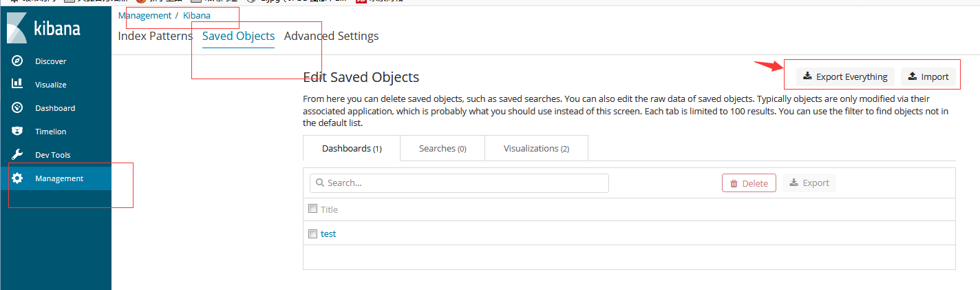Select the Dashboards (1) tab

[352, 148]
